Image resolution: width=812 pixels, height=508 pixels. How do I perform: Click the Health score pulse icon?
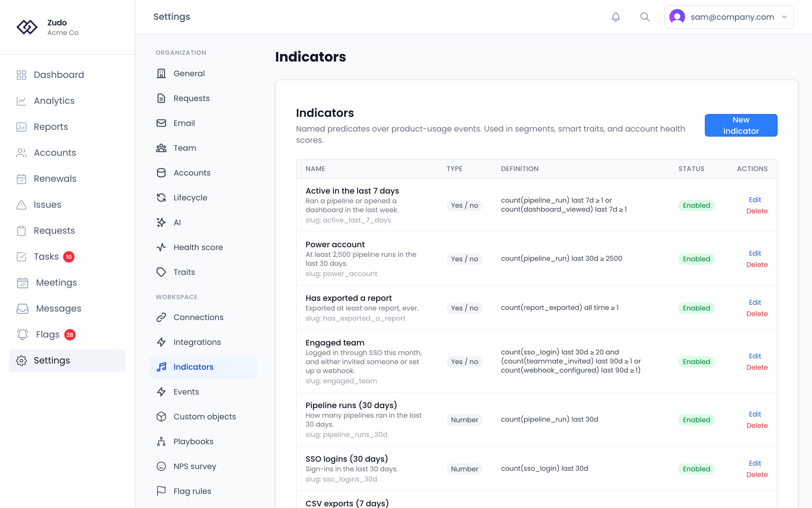coord(161,247)
